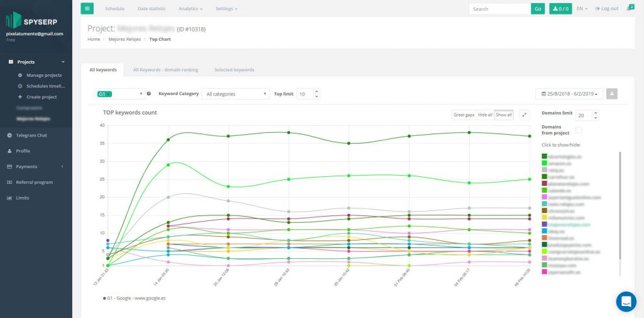Increase the Top limit stepper value
Image resolution: width=644 pixels, height=318 pixels.
[316, 91]
